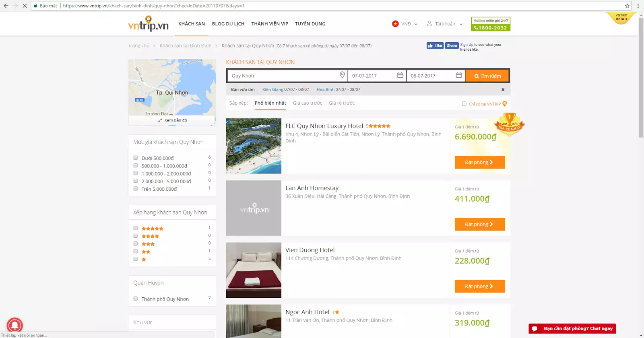Click the browser forward arrow
This screenshot has width=644, height=338.
click(x=15, y=6)
